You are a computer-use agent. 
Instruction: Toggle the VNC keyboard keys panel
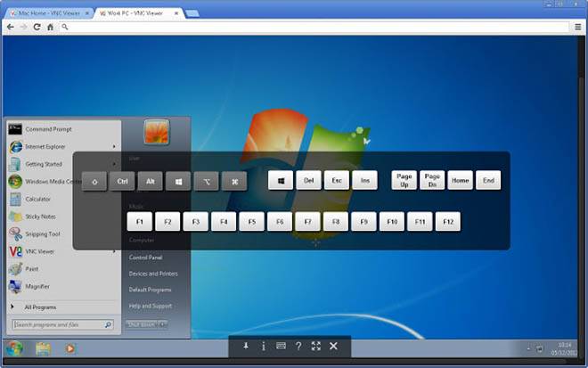281,346
